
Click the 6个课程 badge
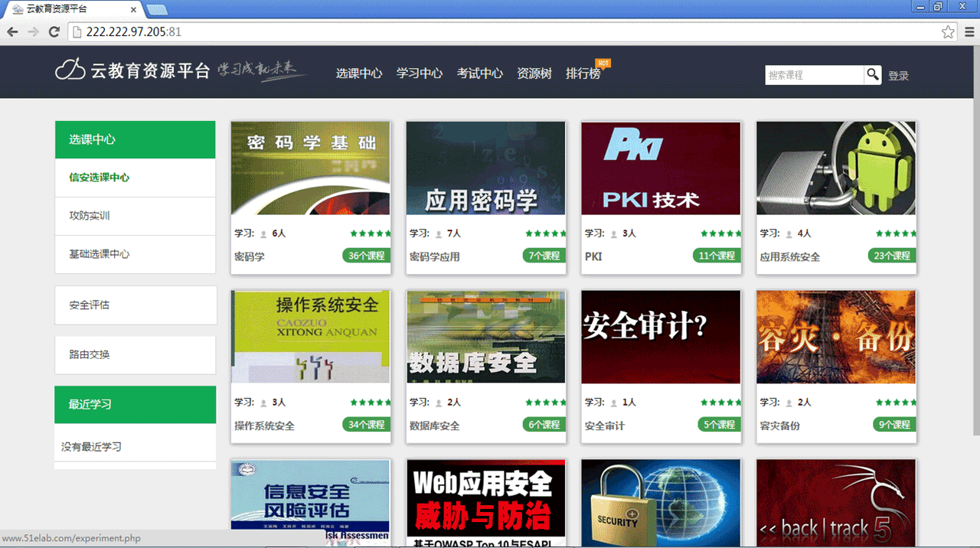pos(544,425)
